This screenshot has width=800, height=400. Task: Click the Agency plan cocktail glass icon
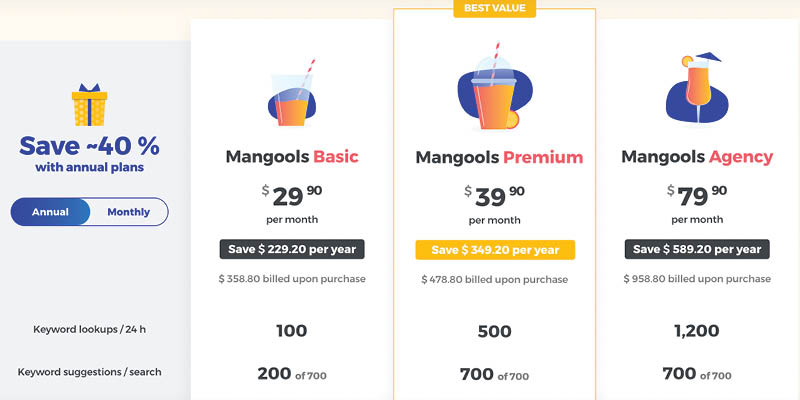(x=696, y=88)
